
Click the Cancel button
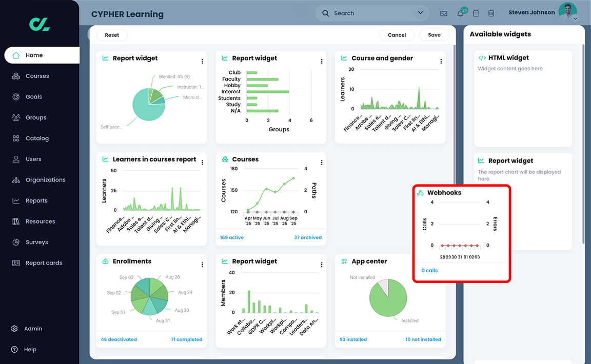(397, 35)
